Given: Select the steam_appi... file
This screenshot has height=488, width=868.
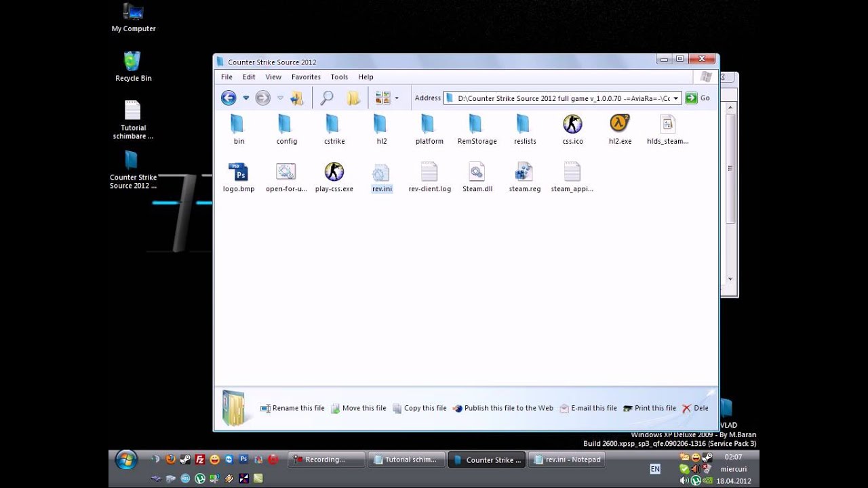Looking at the screenshot, I should (x=572, y=177).
